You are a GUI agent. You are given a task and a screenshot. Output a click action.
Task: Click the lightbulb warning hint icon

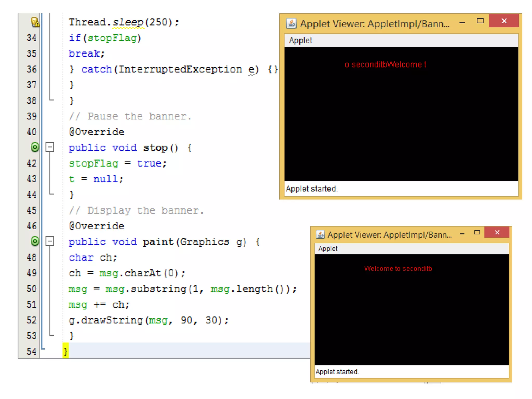(x=35, y=22)
